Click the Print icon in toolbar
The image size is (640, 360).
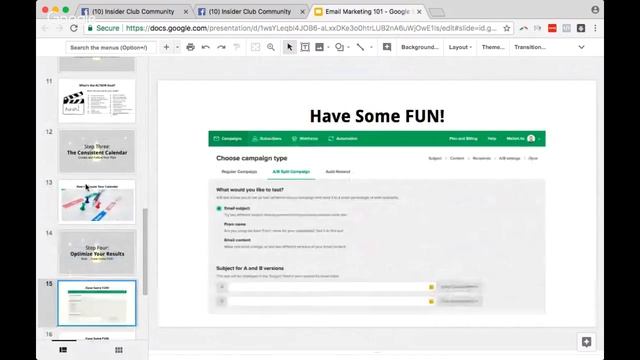pyautogui.click(x=190, y=47)
